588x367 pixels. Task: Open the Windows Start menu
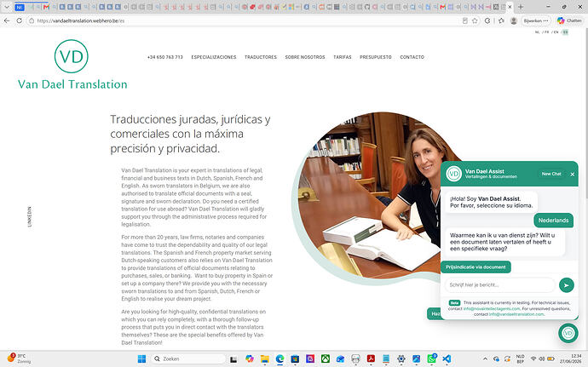click(141, 358)
